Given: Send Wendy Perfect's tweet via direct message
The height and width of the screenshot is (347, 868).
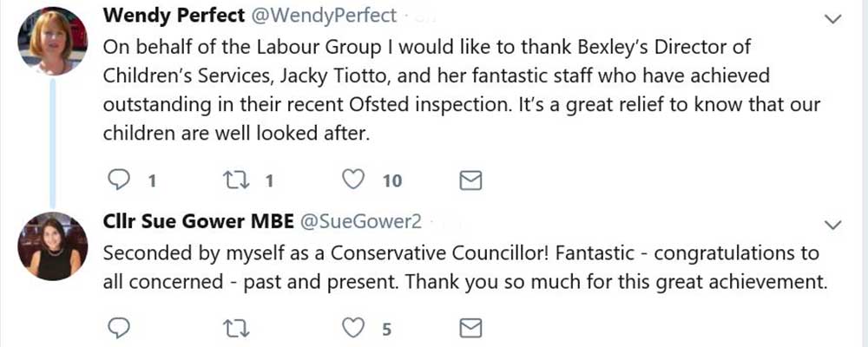Looking at the screenshot, I should pos(470,180).
